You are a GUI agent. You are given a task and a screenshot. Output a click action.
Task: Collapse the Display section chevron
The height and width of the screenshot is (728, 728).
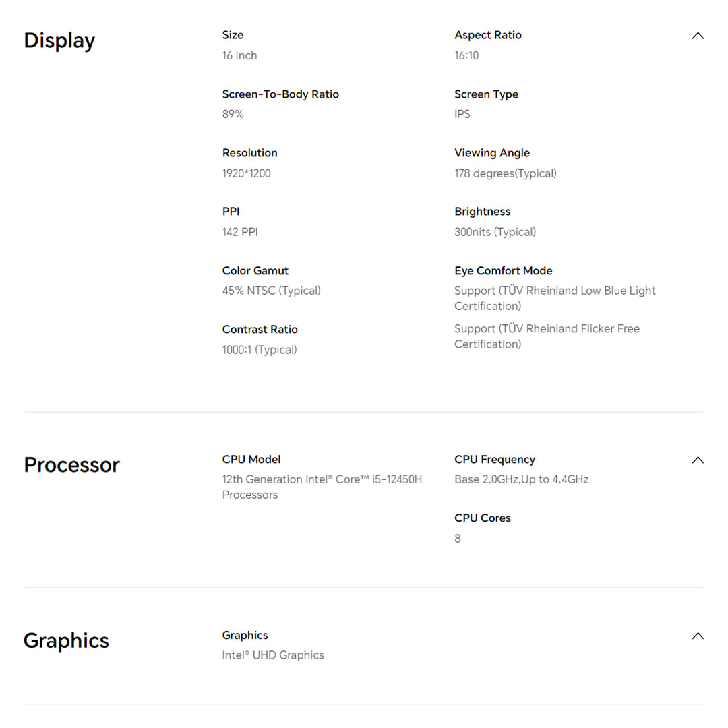click(x=698, y=36)
